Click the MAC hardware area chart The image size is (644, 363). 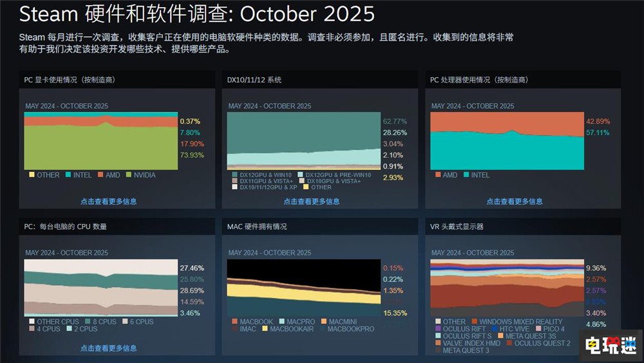coord(304,288)
